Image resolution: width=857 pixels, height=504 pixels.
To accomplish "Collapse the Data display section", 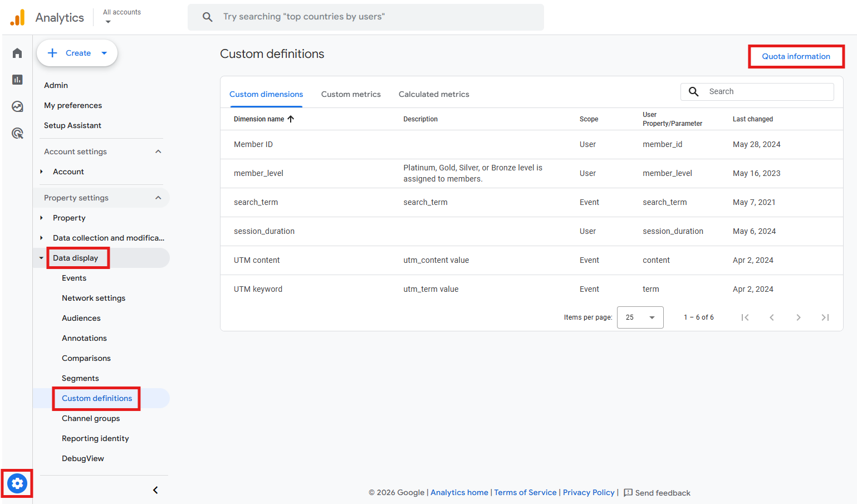I will 41,258.
